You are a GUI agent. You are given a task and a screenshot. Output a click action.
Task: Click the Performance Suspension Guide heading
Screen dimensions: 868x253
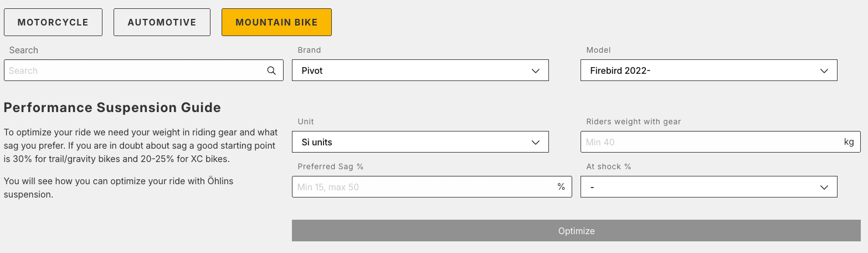[112, 108]
